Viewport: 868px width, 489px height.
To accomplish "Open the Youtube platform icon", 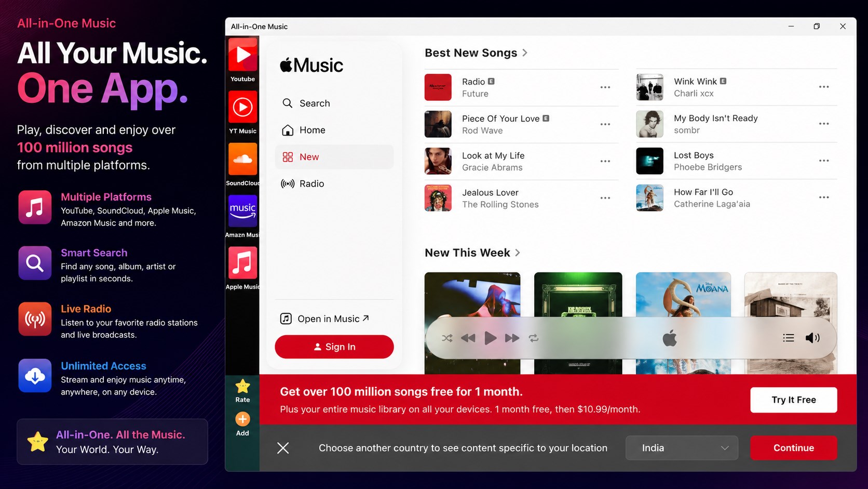I will (x=242, y=55).
